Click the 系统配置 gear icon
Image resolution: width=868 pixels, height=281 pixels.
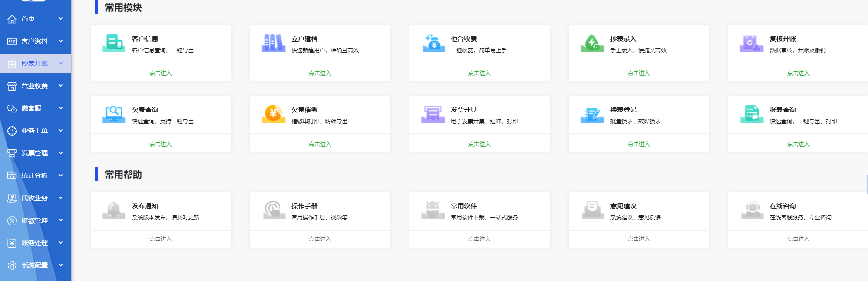12,266
